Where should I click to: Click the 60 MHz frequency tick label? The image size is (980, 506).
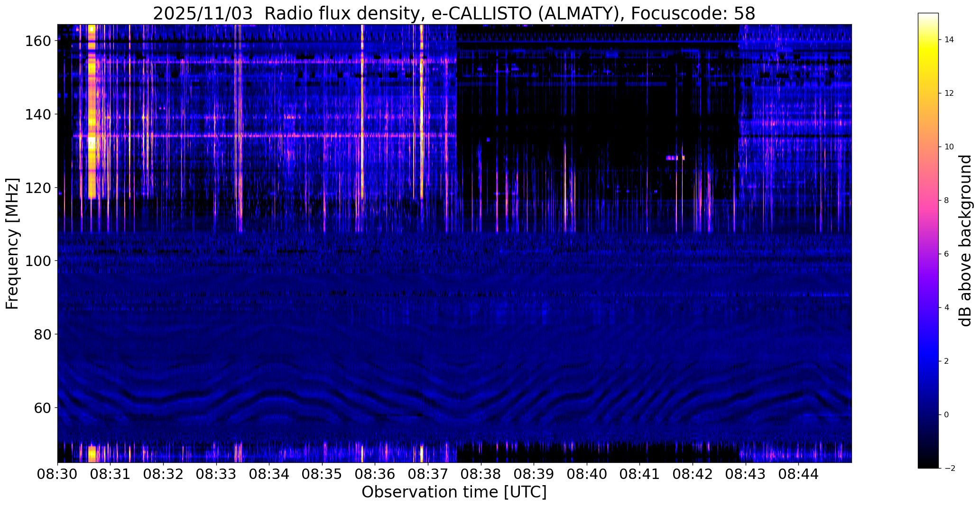[42, 407]
